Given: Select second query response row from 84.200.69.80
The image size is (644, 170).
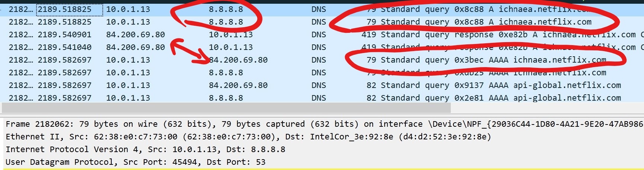Looking at the screenshot, I should (322, 47).
